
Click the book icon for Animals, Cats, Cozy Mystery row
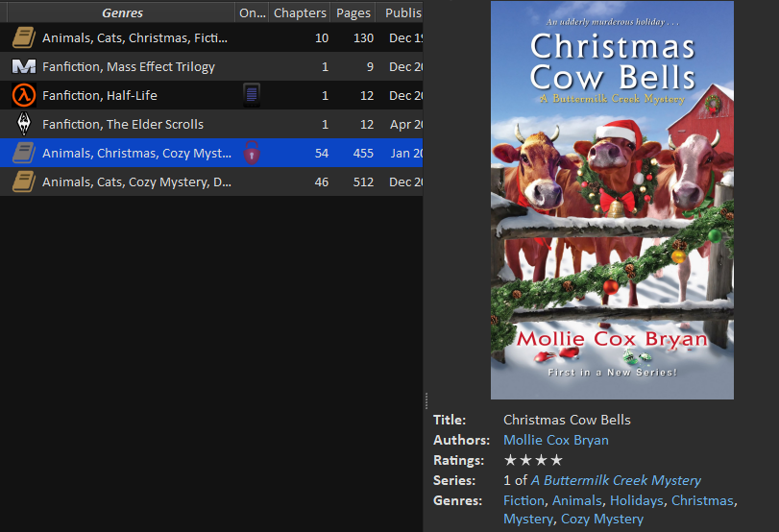(24, 182)
